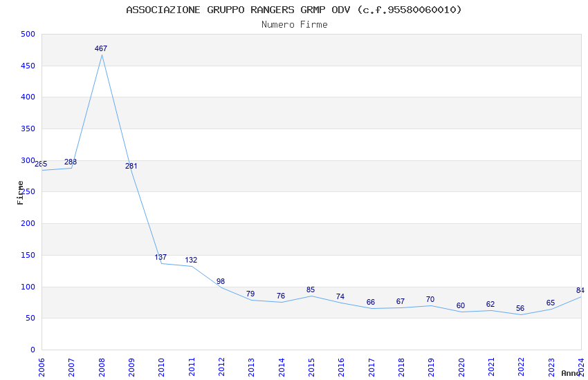Click the 2016 year label
Screen dimensions: 588x380
(x=342, y=368)
